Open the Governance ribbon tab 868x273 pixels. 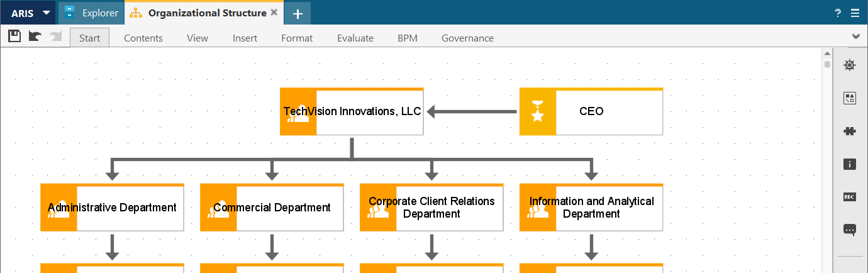[467, 38]
